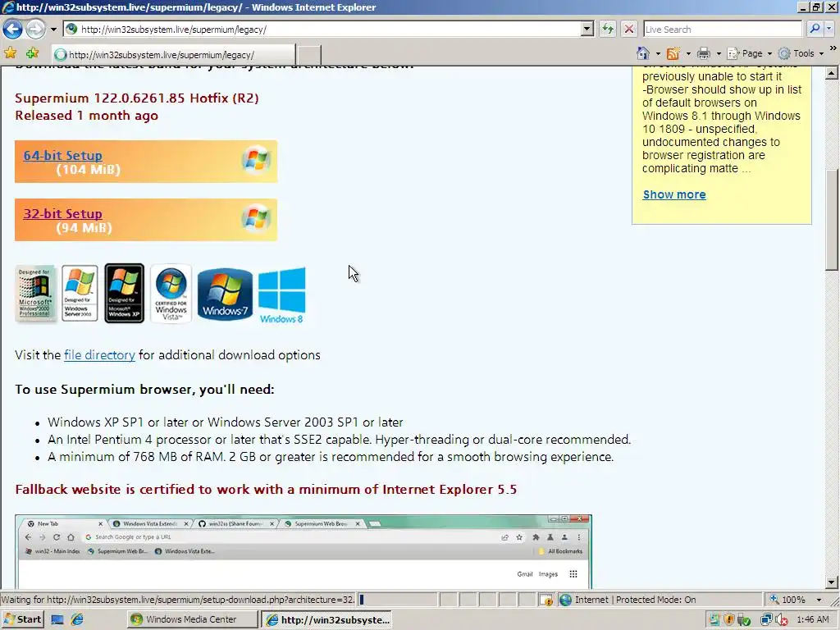This screenshot has width=840, height=630.
Task: Expand the zoom level dropdown arrow
Action: point(819,600)
